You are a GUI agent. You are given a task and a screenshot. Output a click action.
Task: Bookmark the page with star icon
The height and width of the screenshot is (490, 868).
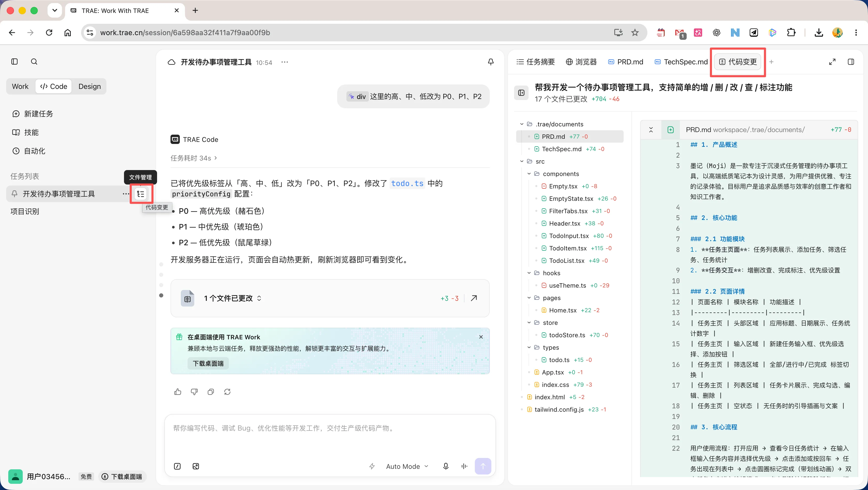[x=635, y=33]
